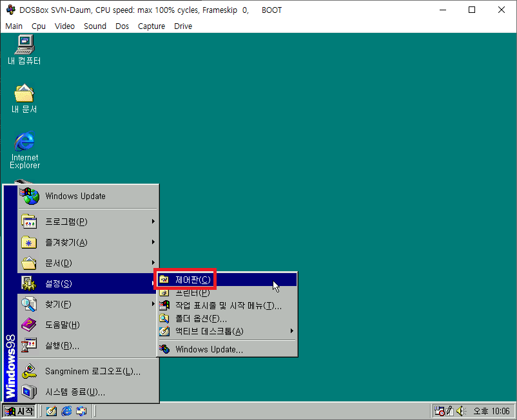Viewport: 517px width, 420px height.
Task: Choose 작업 표시줄 및 시작 메뉴(T)... entry
Action: click(x=228, y=305)
